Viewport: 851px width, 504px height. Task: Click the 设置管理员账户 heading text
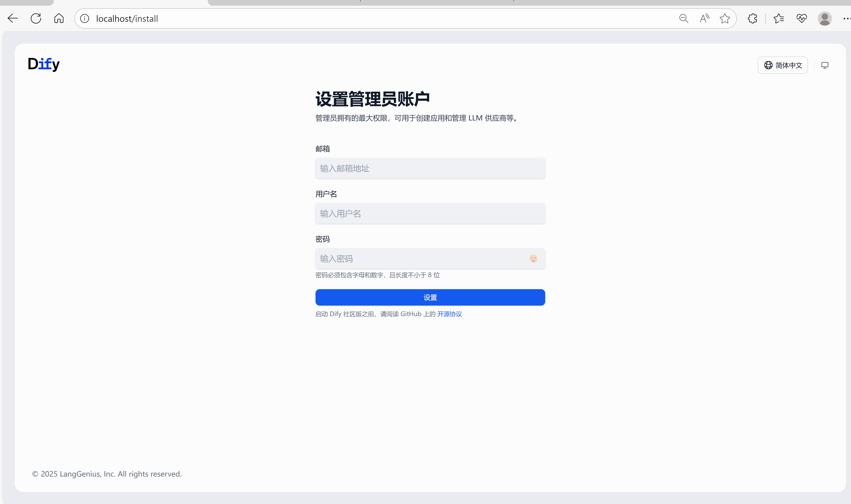[372, 99]
